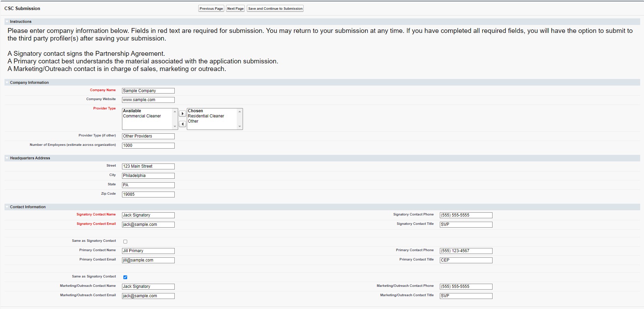Viewport: 644px width, 309px height.
Task: Click the Company Name input field
Action: pos(148,91)
